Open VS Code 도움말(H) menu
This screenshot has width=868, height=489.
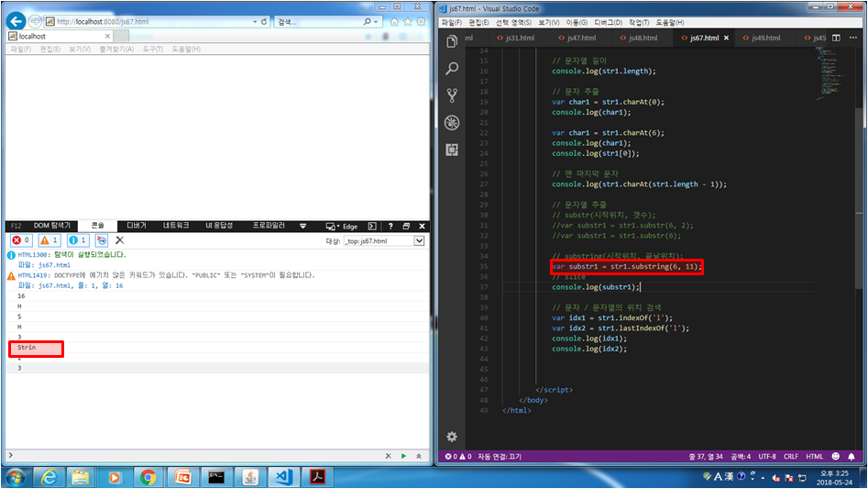[670, 22]
